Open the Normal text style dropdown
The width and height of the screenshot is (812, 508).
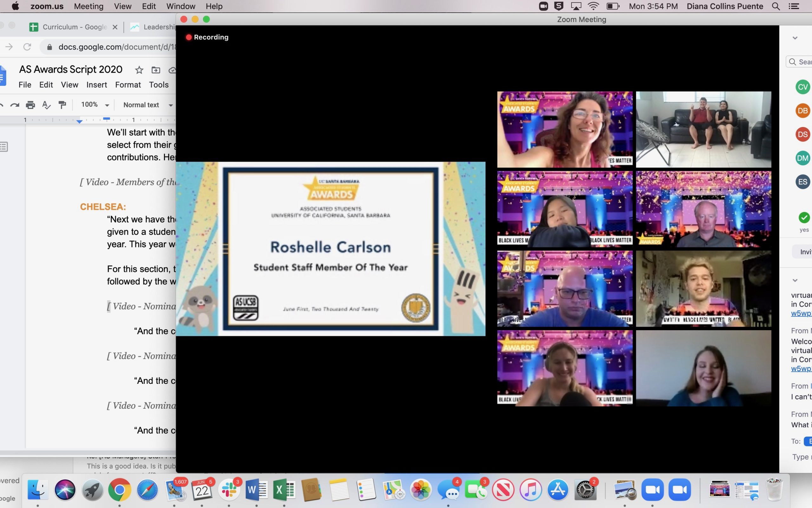148,105
